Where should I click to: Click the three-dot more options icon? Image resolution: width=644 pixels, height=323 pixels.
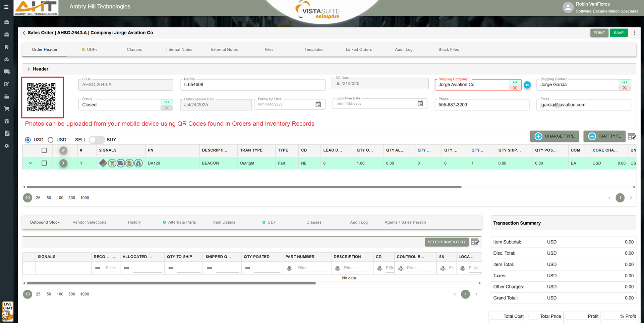click(634, 33)
